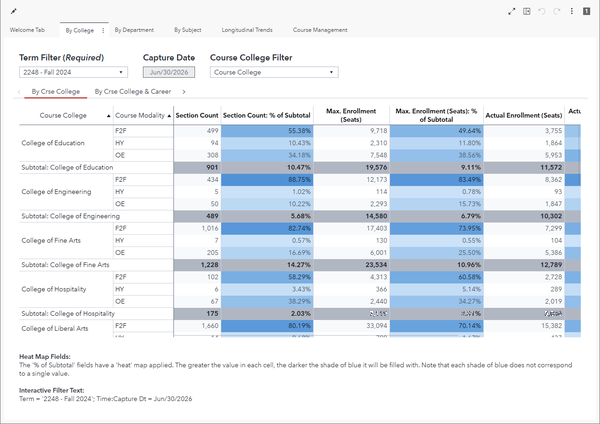Toggle sort arrow on Course College column
600x424 pixels.
(109, 116)
